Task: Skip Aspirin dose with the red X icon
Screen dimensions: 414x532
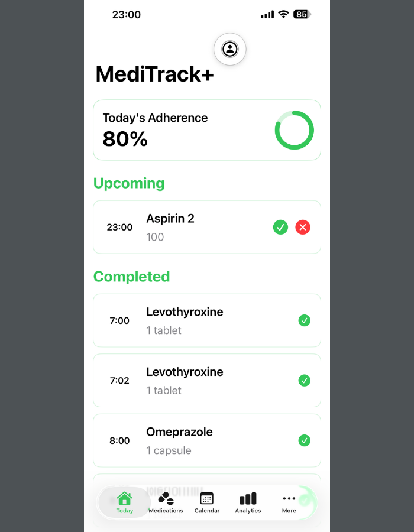Action: pos(302,227)
